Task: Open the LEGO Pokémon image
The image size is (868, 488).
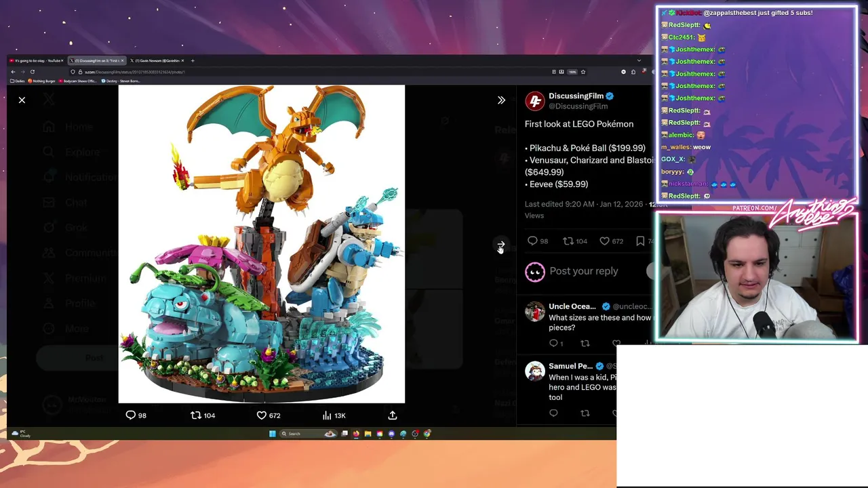Action: click(262, 244)
